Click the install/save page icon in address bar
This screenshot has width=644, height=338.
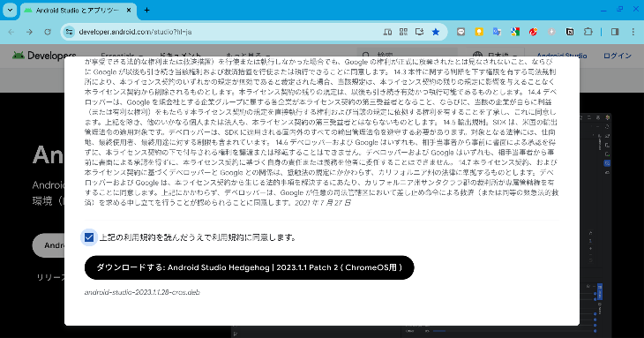point(419,32)
